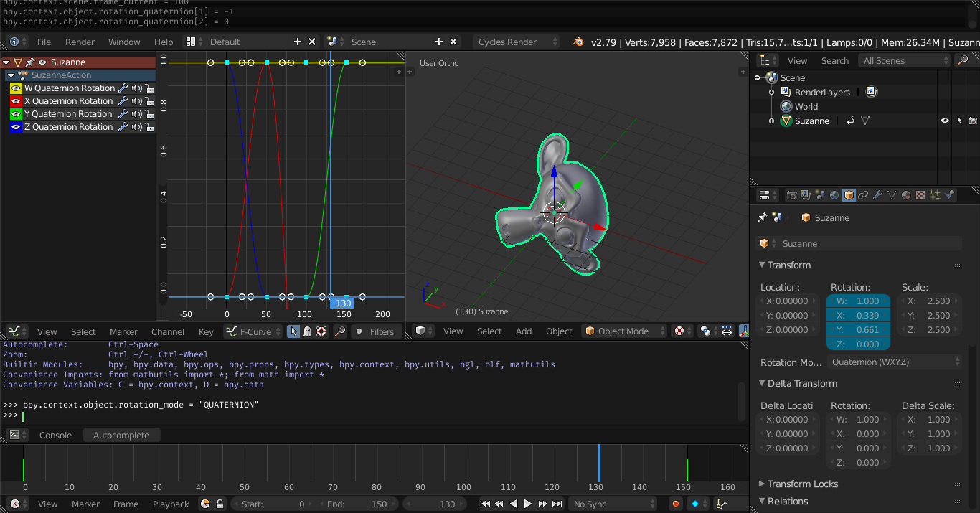Screen dimensions: 980x513
Task: Toggle visibility eye of Z Quaternion Rotation
Action: [x=16, y=127]
